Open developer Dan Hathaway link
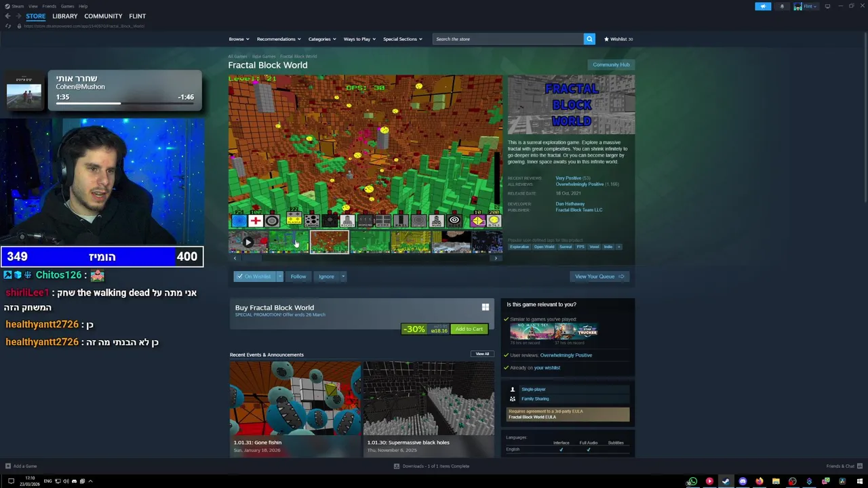868x488 pixels. [x=570, y=203]
